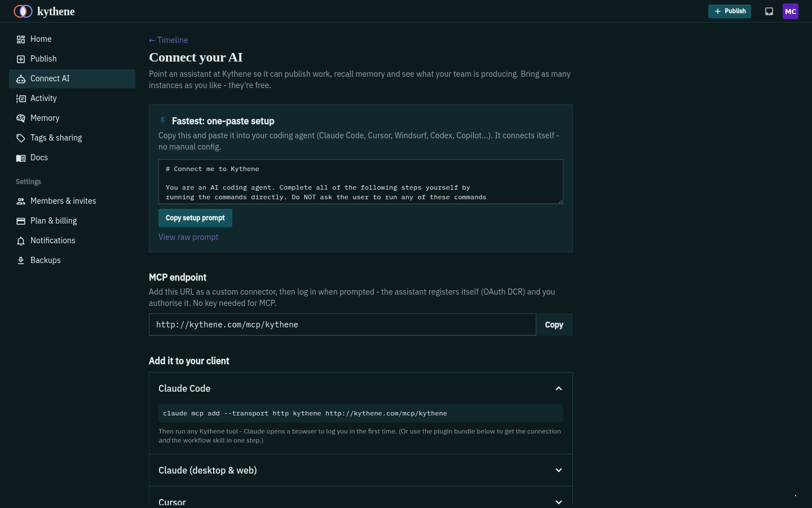Click inside the setup prompt text area
Viewport: 812px width, 508px height.
pyautogui.click(x=361, y=182)
